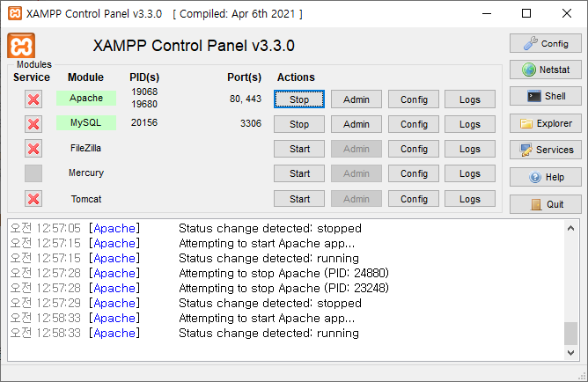588x382 pixels.
Task: Open MySQL Admin page
Action: (x=356, y=124)
